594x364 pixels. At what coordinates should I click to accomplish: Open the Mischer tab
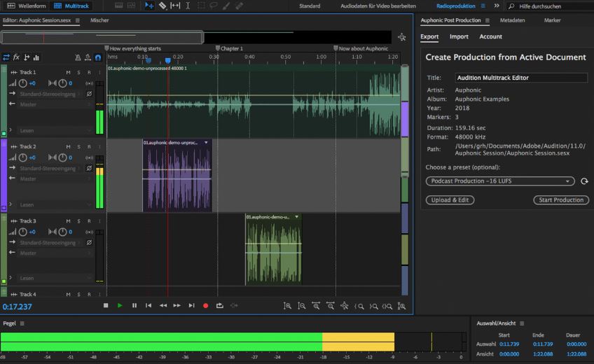(99, 20)
